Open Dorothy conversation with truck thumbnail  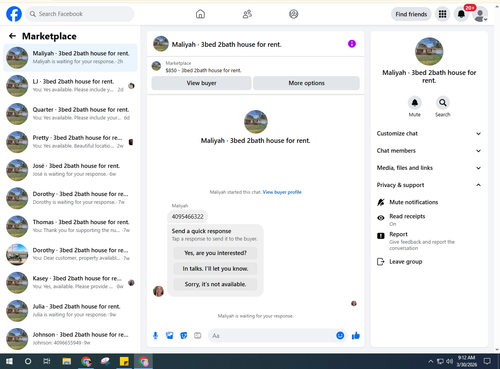[70, 254]
